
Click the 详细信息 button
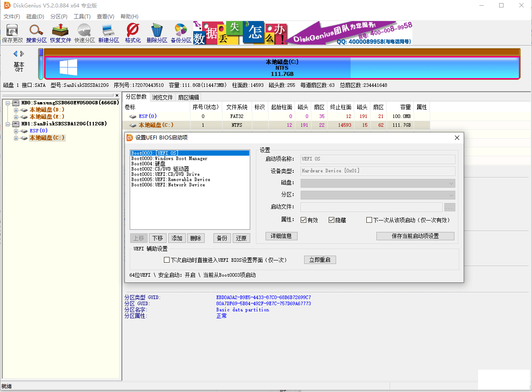[x=281, y=236]
